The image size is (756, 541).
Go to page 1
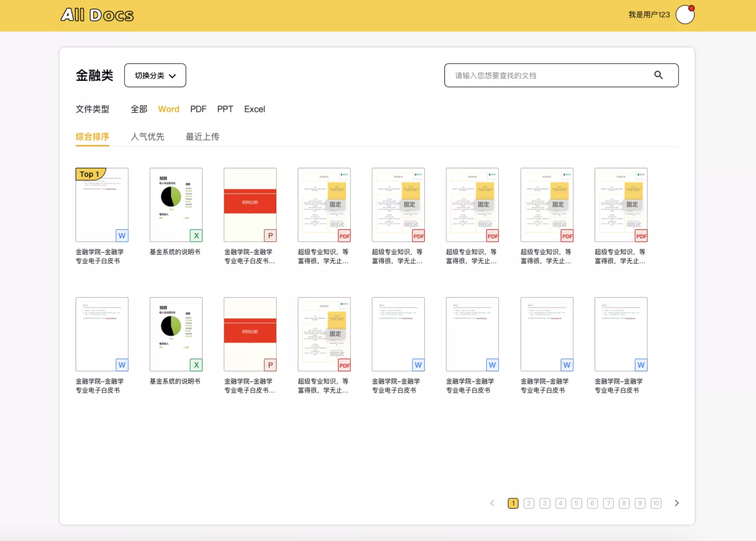[513, 503]
